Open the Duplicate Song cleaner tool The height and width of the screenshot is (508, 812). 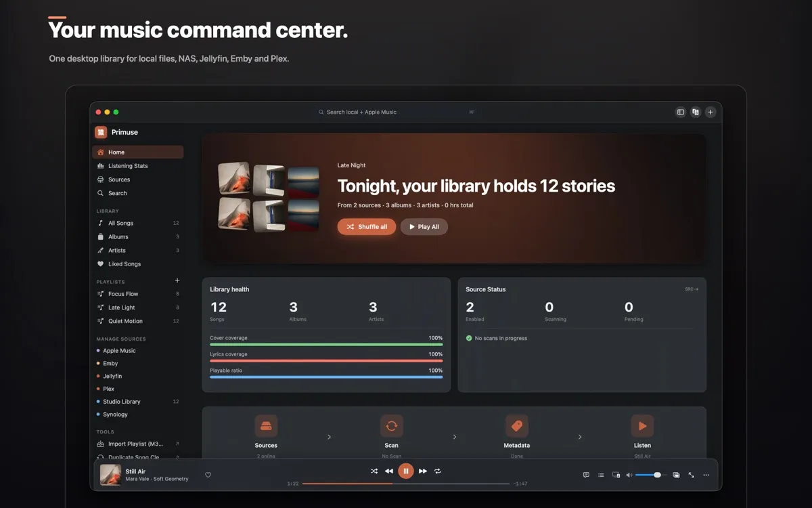coord(138,457)
